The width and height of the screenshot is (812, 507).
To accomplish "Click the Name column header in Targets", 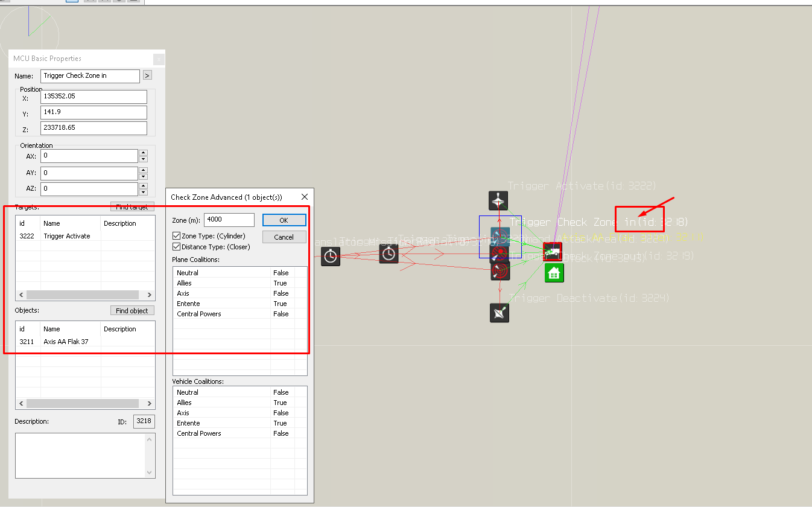I will click(x=71, y=223).
